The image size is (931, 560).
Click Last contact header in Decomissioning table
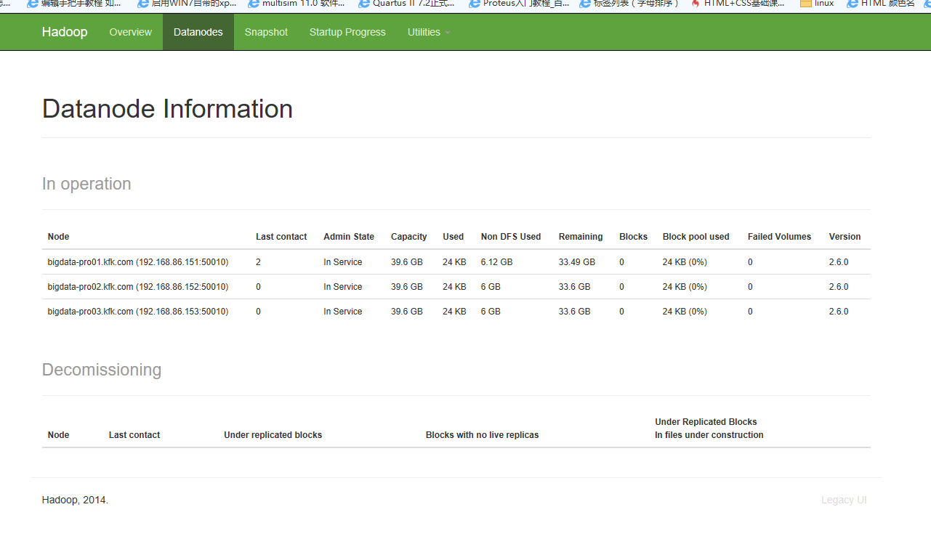tap(134, 435)
